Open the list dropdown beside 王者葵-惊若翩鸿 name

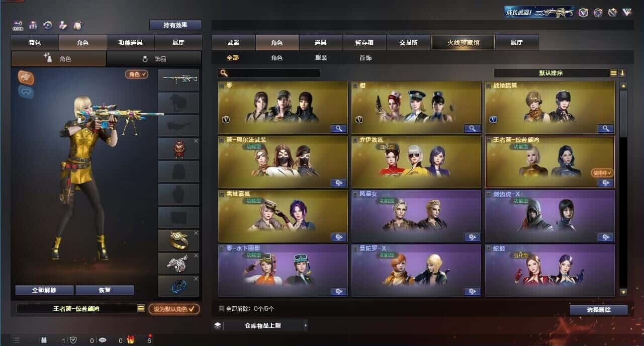[141, 308]
